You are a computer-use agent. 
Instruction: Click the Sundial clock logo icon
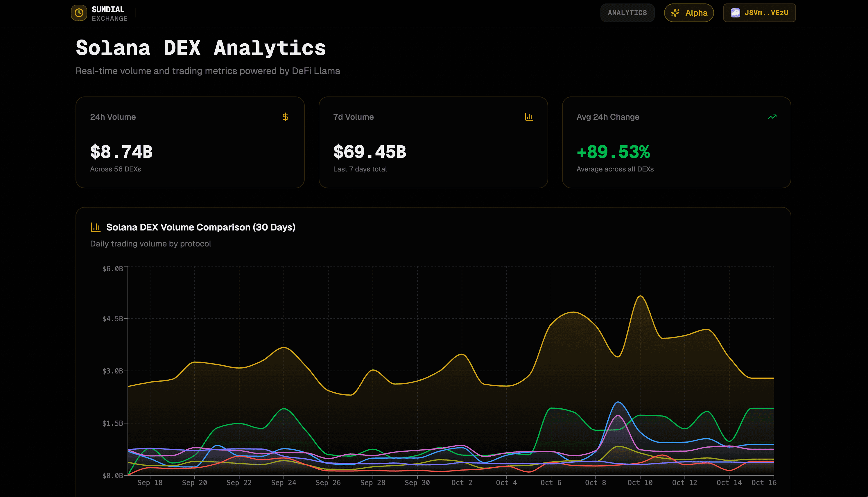79,13
